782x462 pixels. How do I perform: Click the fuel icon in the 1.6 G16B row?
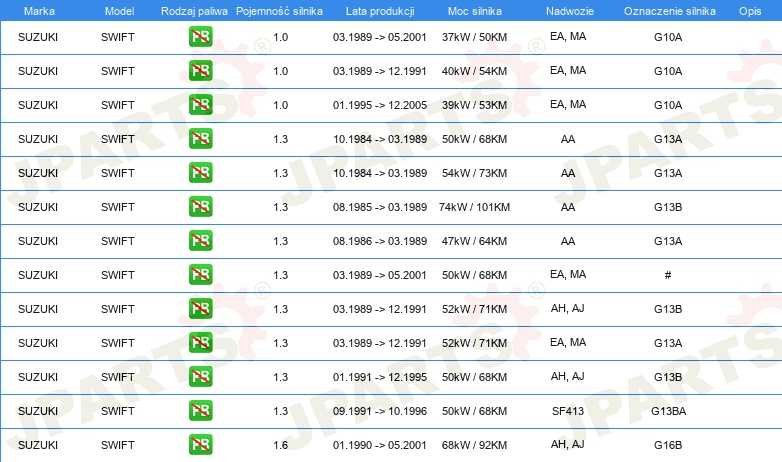200,445
